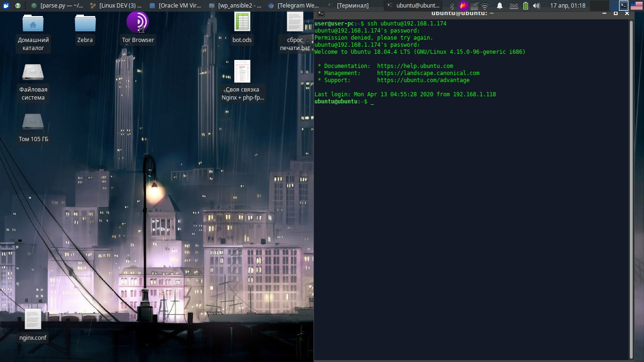Click https://help.ubuntu.com link in terminal

click(415, 66)
